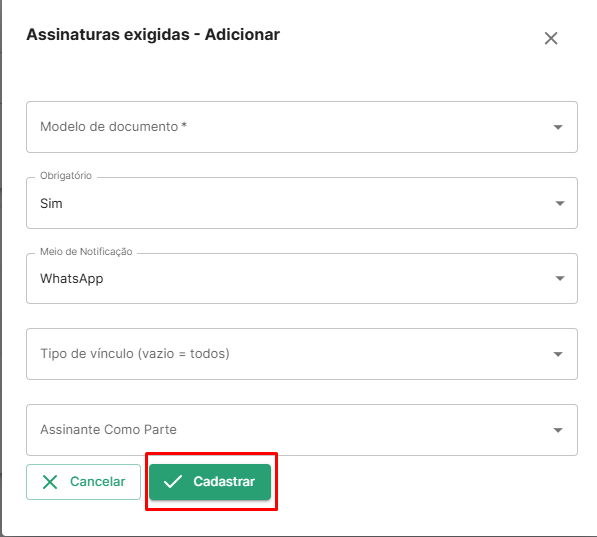This screenshot has height=537, width=597.
Task: Open the Obrigatório dropdown arrow
Action: click(x=559, y=203)
